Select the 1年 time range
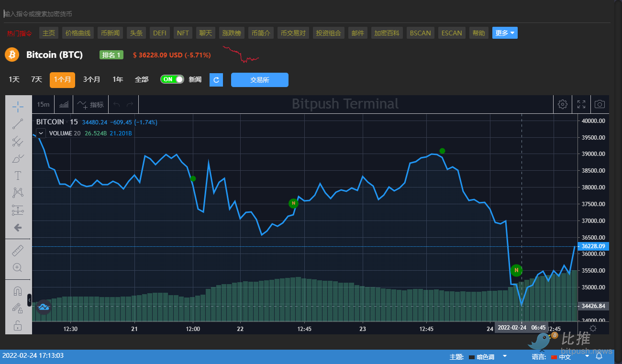622x364 pixels. (x=118, y=79)
